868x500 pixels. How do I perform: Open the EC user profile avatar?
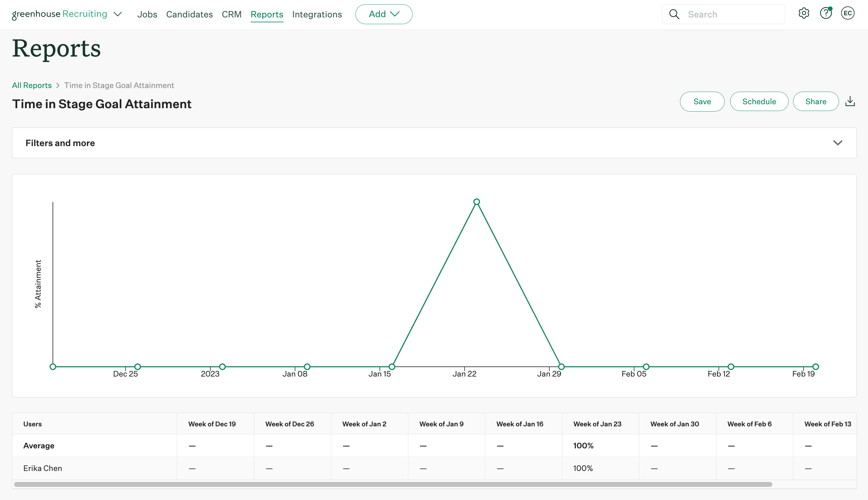[x=848, y=14]
